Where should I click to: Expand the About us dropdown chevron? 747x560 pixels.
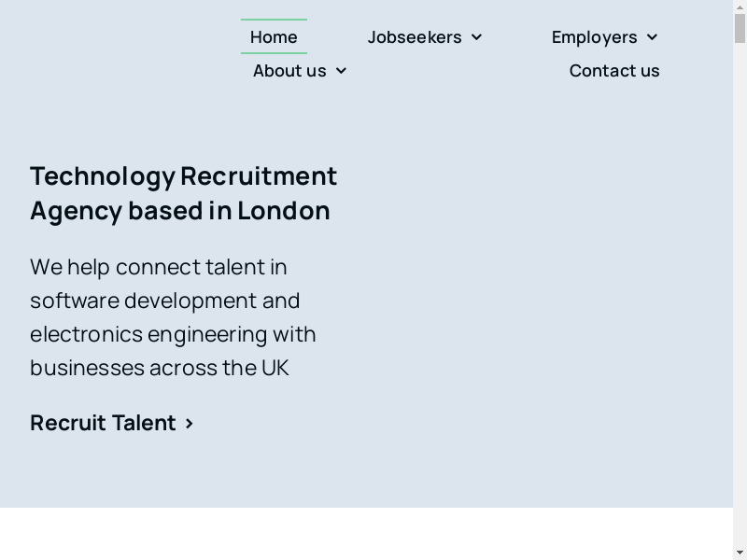click(341, 71)
